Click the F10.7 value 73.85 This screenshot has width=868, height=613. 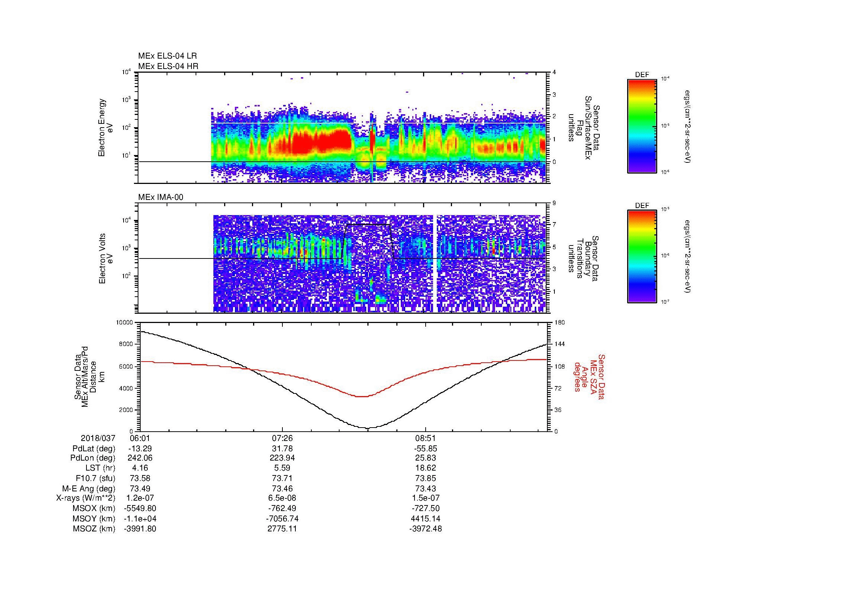pyautogui.click(x=426, y=478)
